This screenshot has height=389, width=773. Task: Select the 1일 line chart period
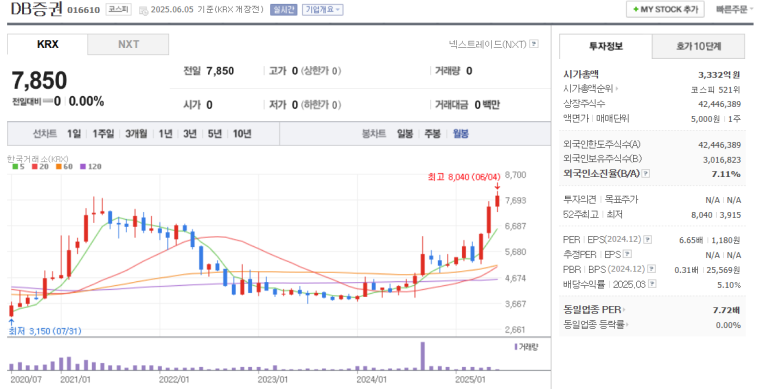click(x=74, y=134)
